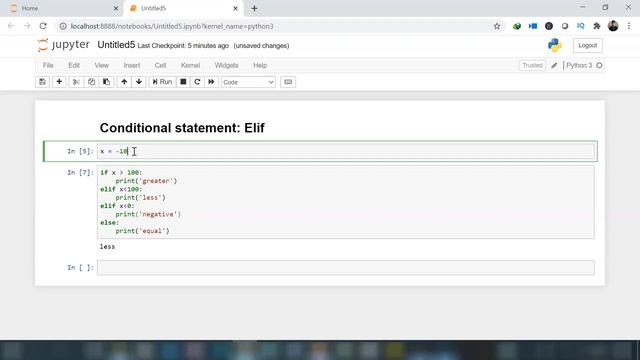Open the Widgets menu
This screenshot has width=640, height=360.
[x=226, y=65]
